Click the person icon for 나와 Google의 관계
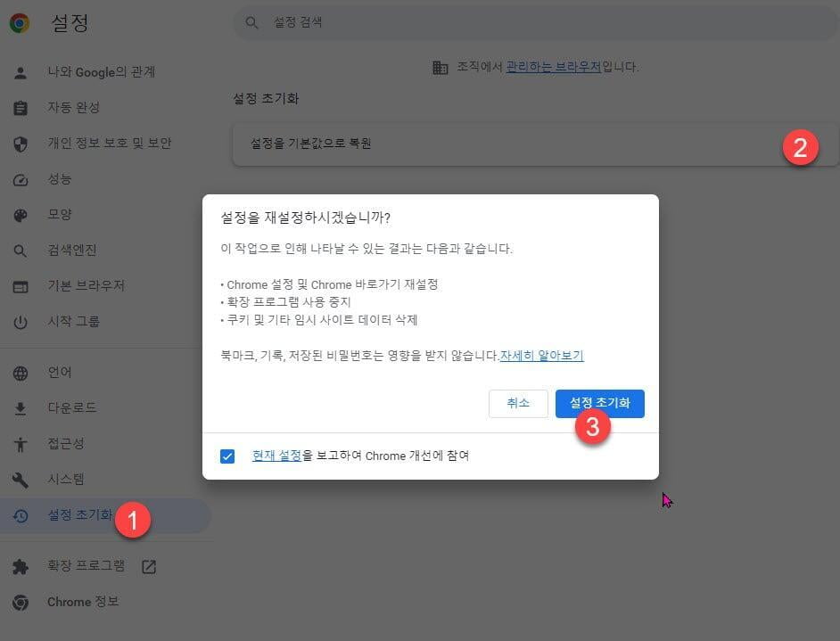840x641 pixels. point(21,72)
